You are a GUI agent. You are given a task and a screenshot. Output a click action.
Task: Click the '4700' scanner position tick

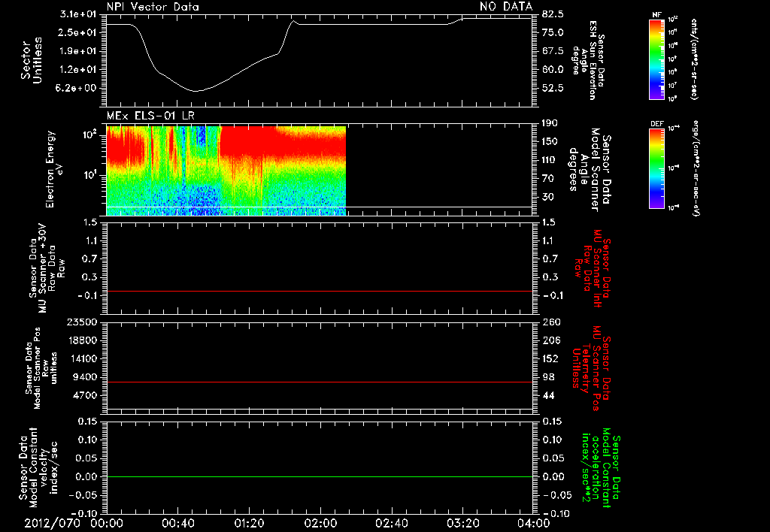pyautogui.click(x=84, y=395)
